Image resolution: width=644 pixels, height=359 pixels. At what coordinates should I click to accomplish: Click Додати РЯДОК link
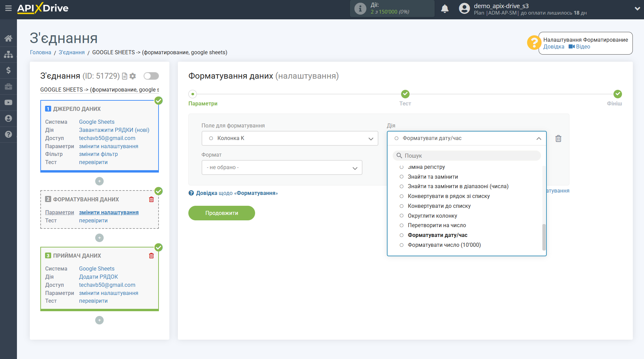pyautogui.click(x=98, y=277)
